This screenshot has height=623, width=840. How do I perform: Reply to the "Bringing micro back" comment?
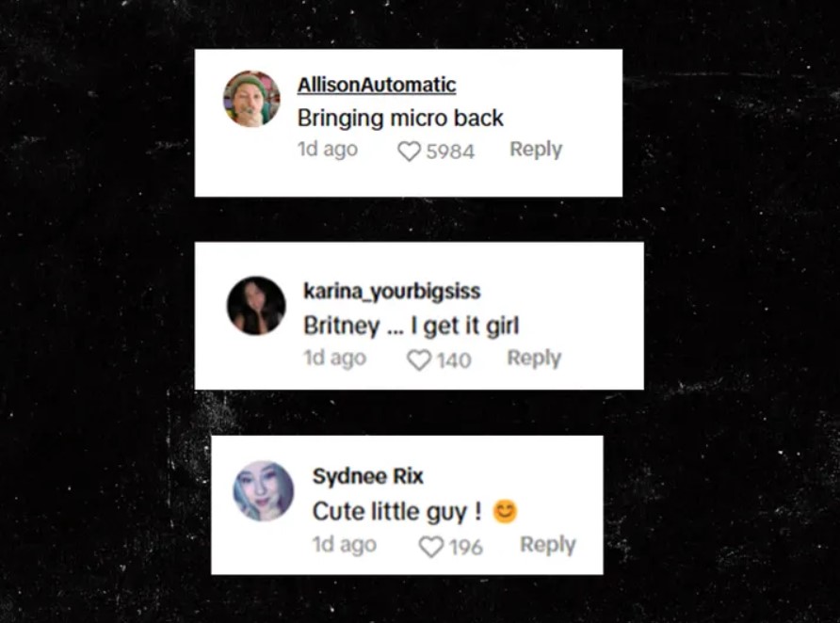(x=536, y=150)
